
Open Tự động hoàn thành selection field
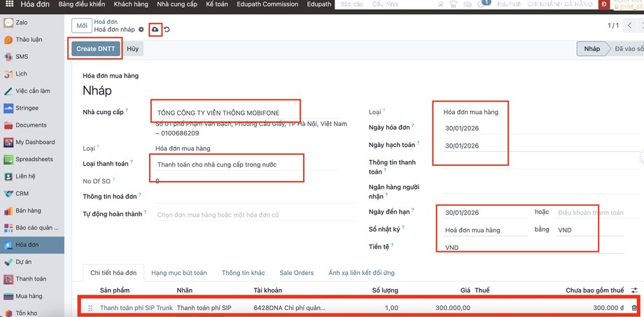(255, 215)
